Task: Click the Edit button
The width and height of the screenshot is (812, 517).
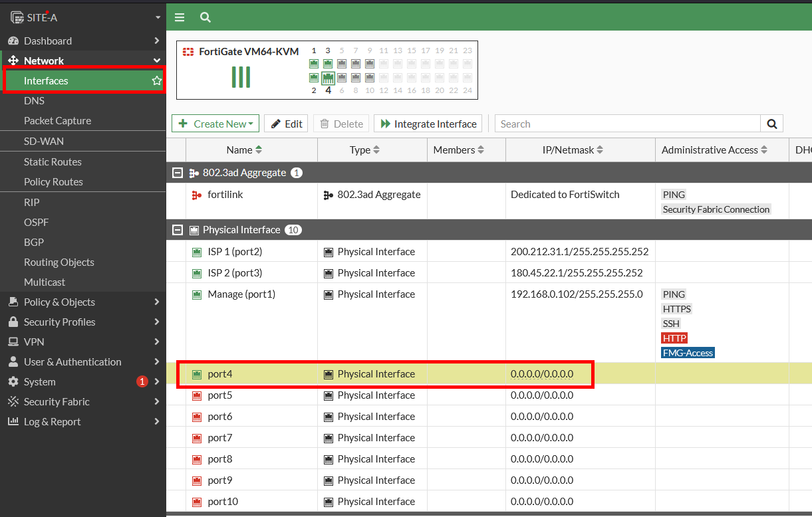Action: [x=287, y=124]
